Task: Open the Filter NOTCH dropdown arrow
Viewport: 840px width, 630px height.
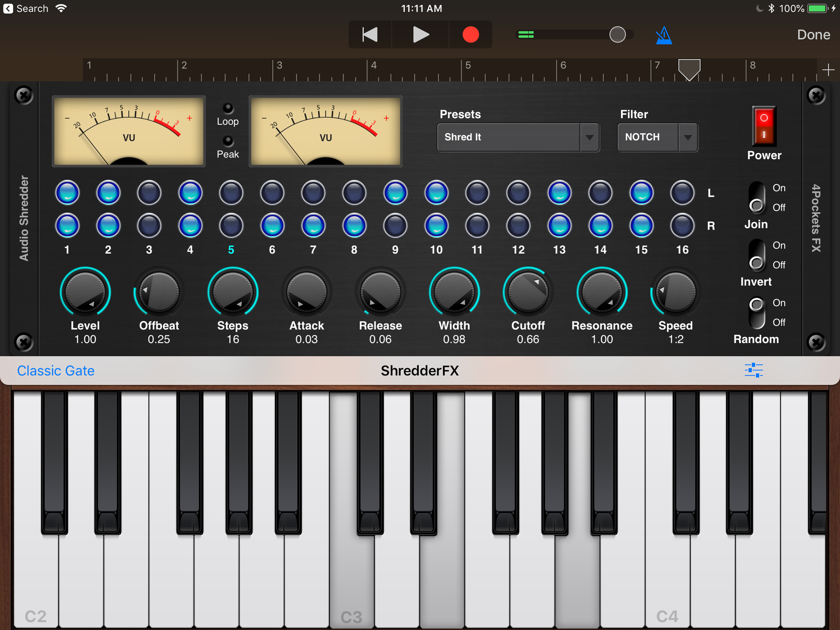Action: pos(688,137)
